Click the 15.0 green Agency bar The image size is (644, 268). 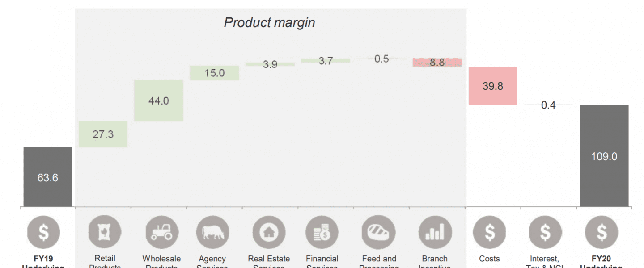coord(215,73)
